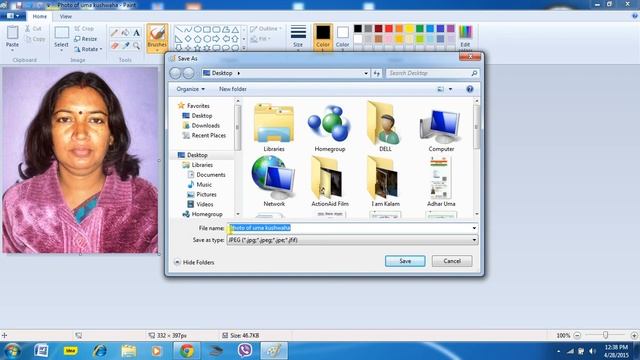Click the refresh button beside address bar
The width and height of the screenshot is (640, 360).
(x=376, y=73)
